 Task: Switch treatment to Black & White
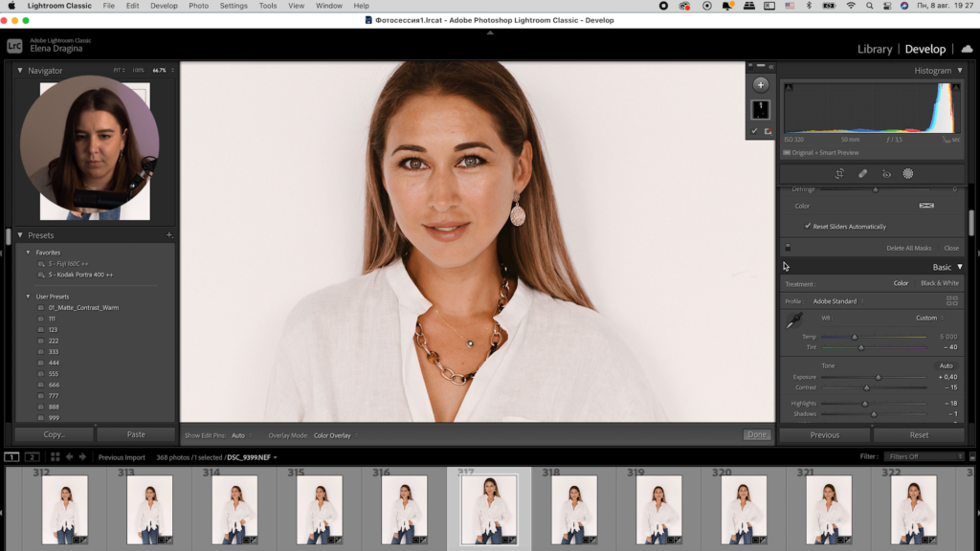click(939, 283)
